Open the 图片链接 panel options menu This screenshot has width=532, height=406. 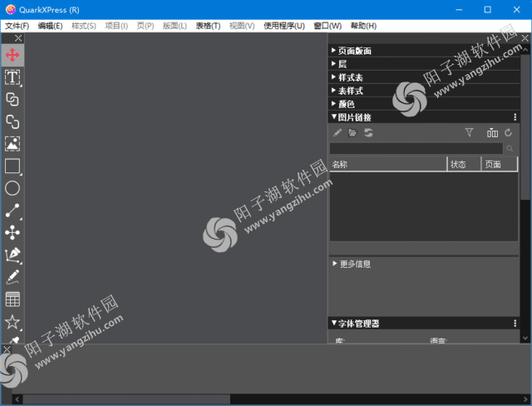coord(515,117)
